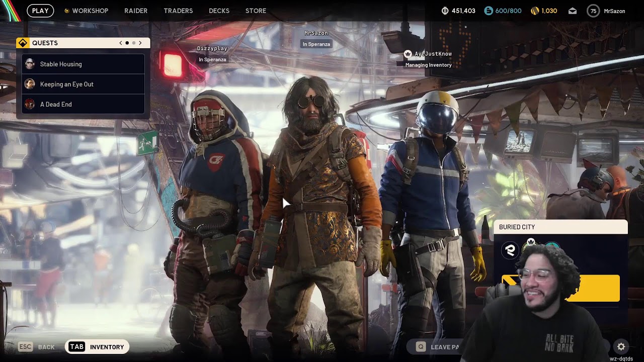Click the coin currency icon beside 451,403
The height and width of the screenshot is (362, 644).
point(445,11)
